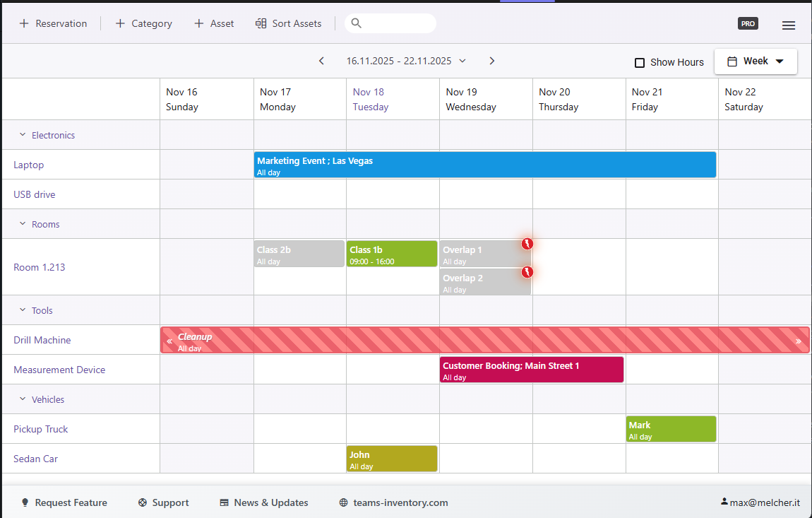Create a new Reservation from the toolbar
Screen dimensions: 812x518
53,23
